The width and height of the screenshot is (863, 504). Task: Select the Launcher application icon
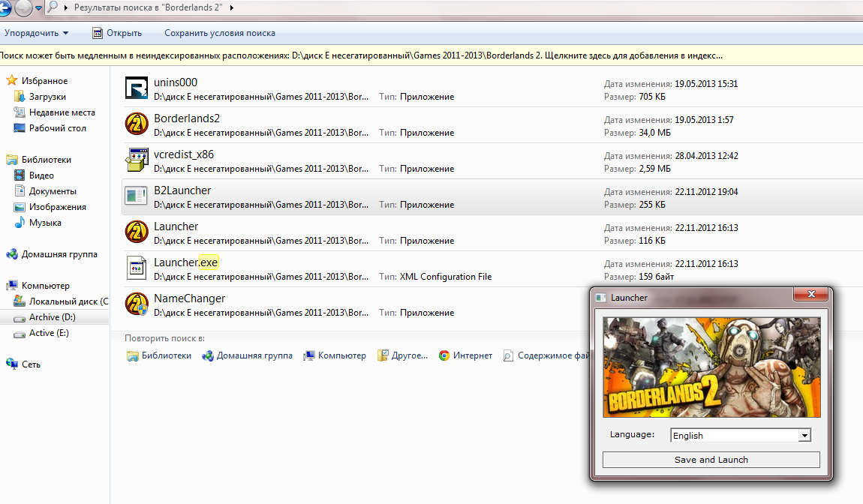[136, 232]
